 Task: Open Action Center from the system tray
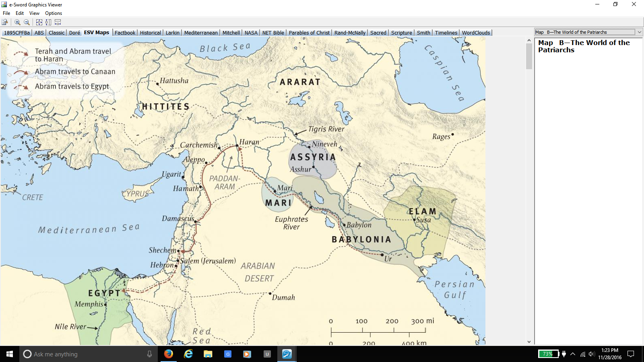point(630,354)
